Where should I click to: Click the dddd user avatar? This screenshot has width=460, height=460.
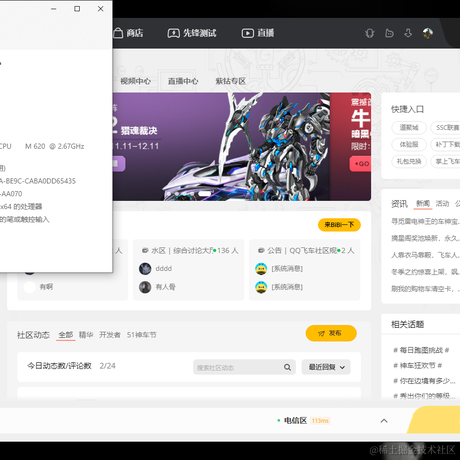145,269
